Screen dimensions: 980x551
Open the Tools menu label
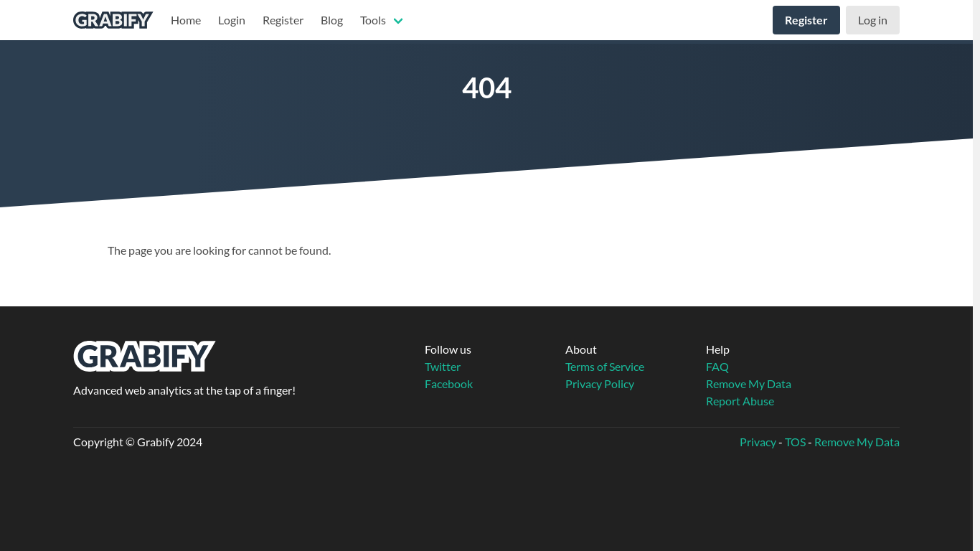[x=373, y=20]
